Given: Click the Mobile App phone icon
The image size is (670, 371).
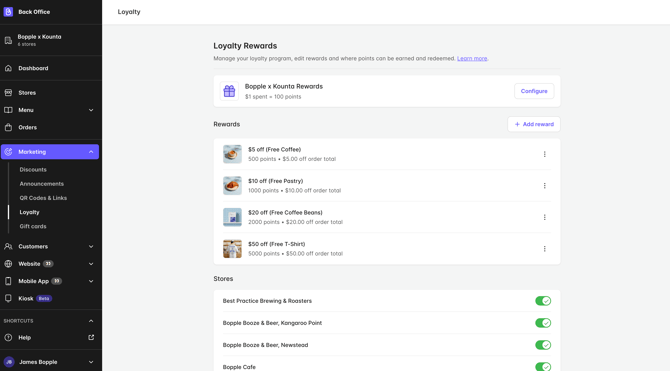Looking at the screenshot, I should pos(8,281).
